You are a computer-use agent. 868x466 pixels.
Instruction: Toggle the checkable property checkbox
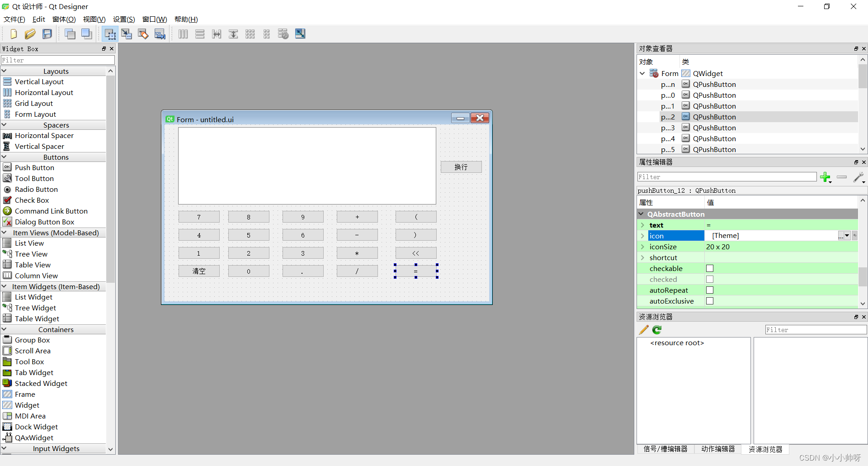pos(710,268)
